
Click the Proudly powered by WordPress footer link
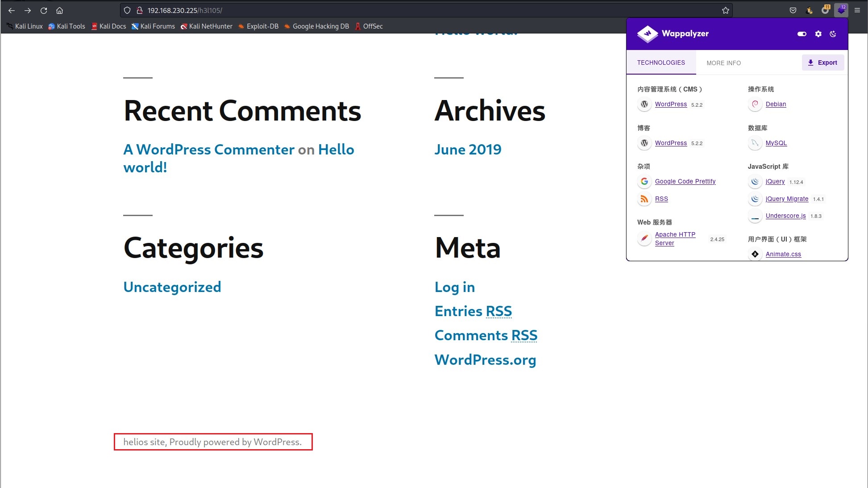tap(235, 442)
